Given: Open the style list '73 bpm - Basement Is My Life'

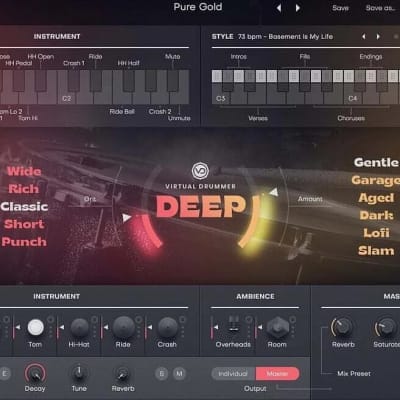Looking at the screenshot, I should click(285, 36).
